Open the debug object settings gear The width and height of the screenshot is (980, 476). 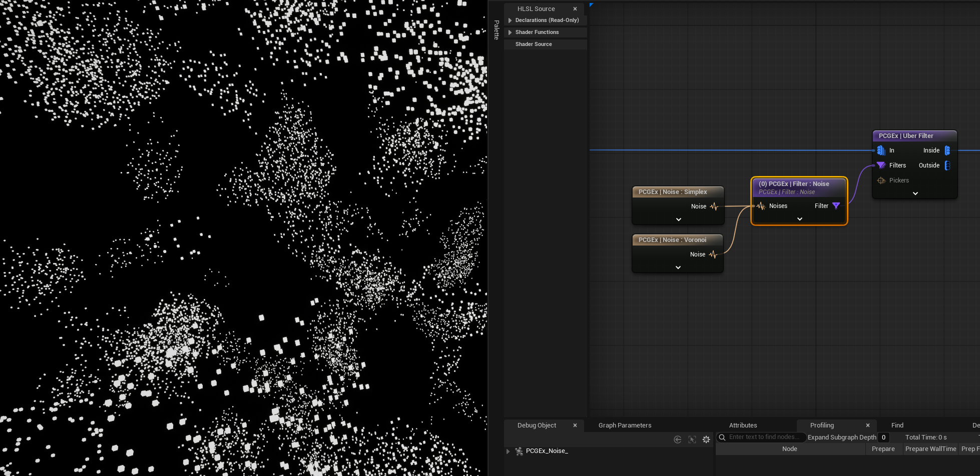(706, 439)
